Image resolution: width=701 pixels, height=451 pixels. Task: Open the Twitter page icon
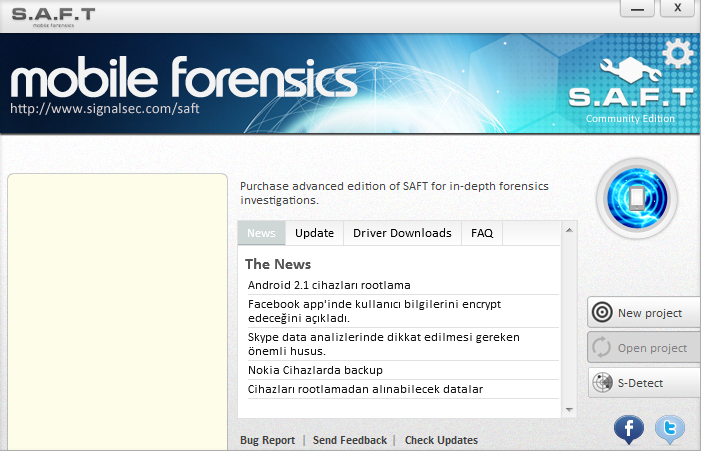(670, 430)
